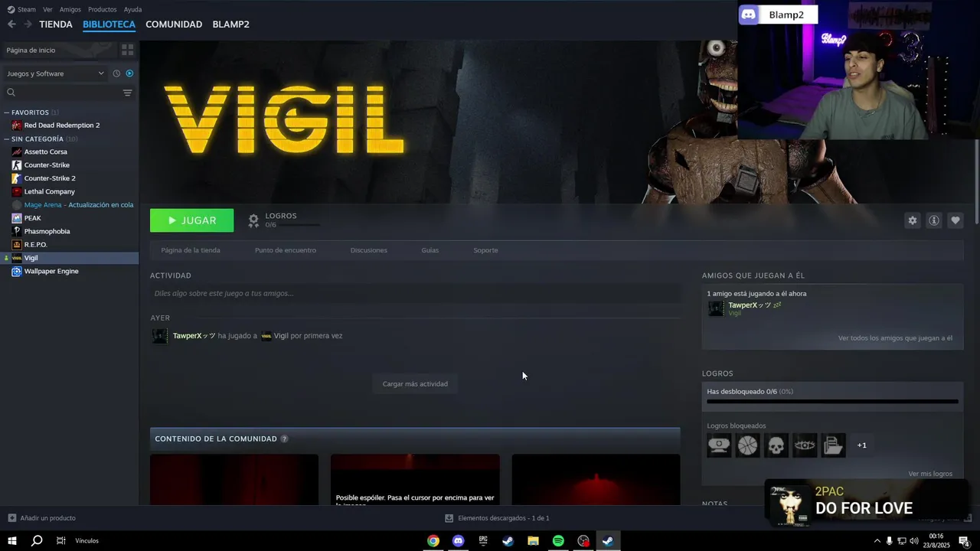Open BLAMP2 profile section

pos(230,24)
